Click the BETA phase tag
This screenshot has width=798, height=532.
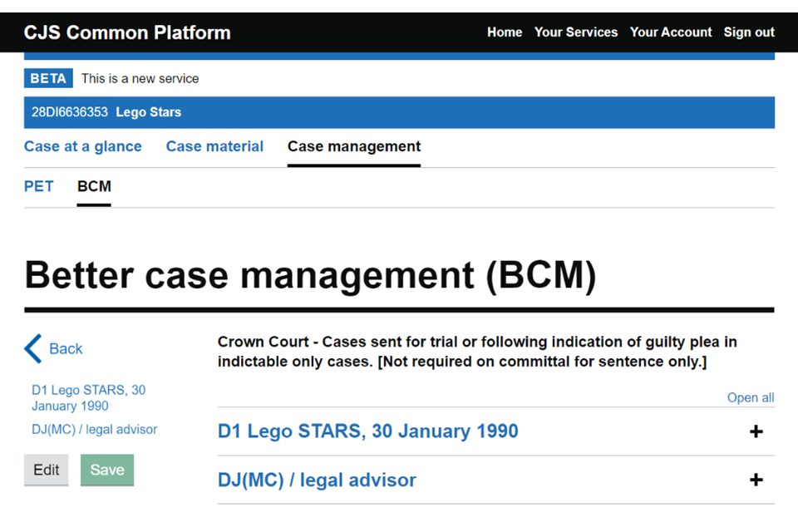tap(49, 79)
